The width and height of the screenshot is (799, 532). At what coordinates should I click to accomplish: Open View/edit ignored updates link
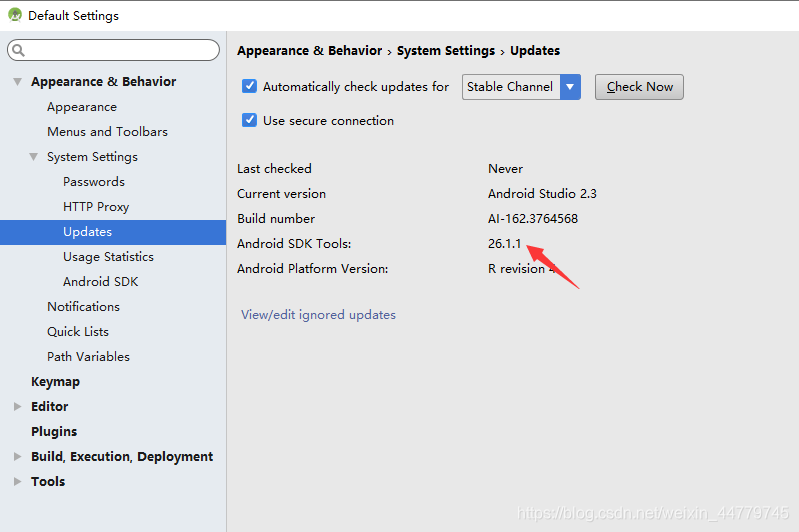[x=318, y=315]
